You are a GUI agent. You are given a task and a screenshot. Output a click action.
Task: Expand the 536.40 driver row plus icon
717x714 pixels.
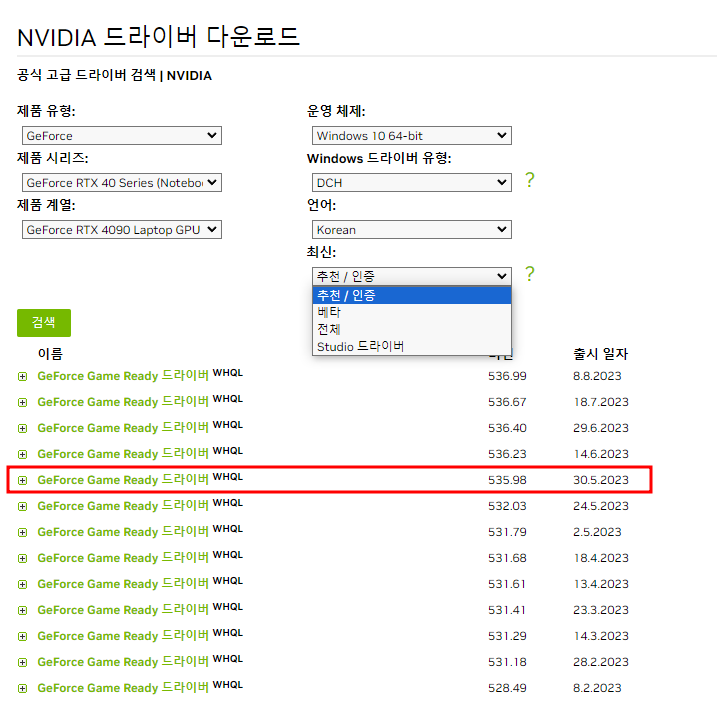coord(22,429)
